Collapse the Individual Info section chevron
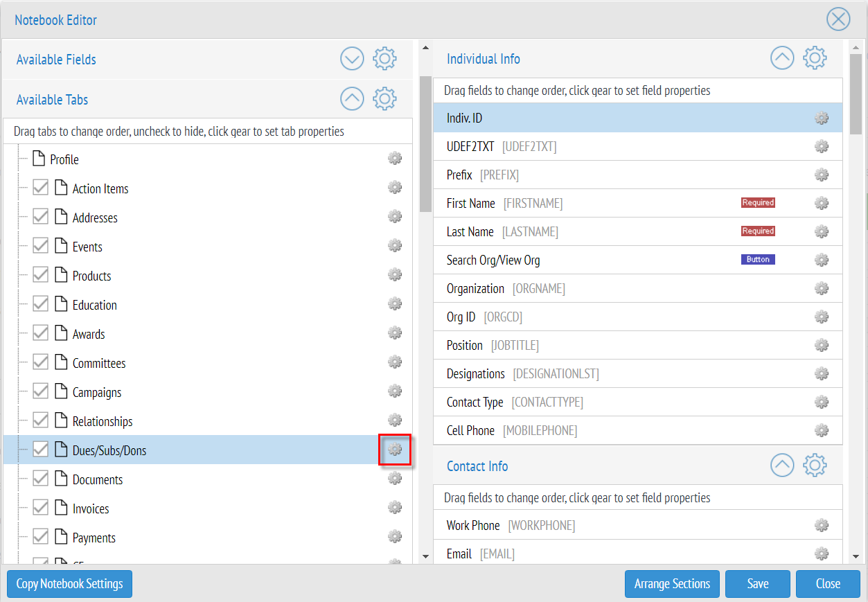Viewport: 868px width, 602px height. [782, 58]
